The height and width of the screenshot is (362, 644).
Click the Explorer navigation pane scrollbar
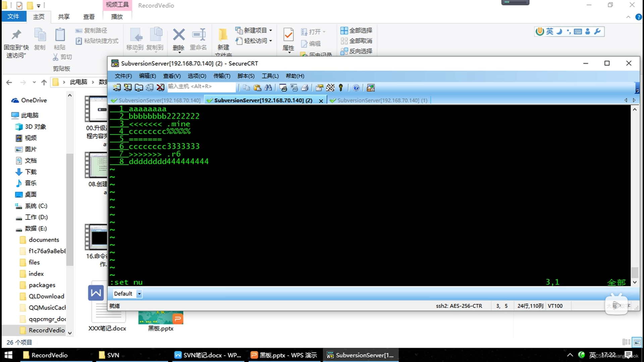click(x=70, y=209)
